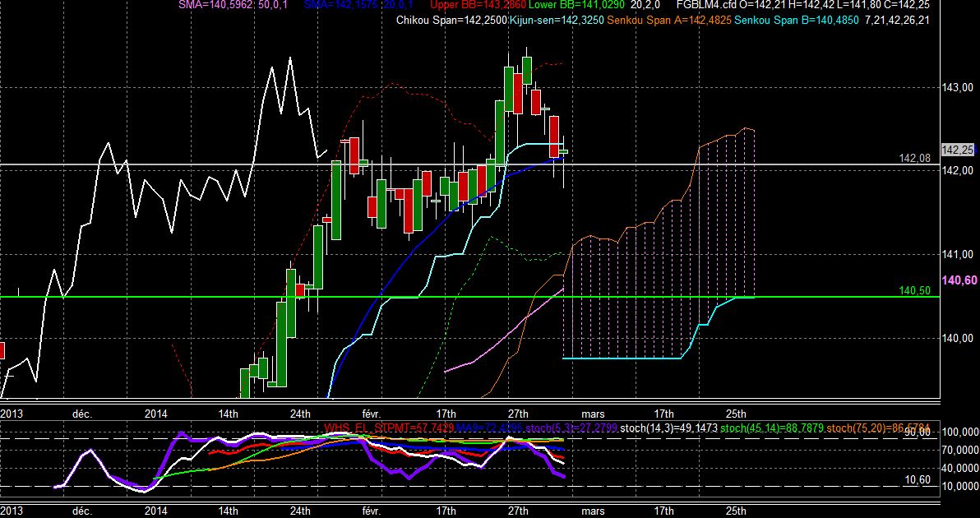This screenshot has height=518, width=980.
Task: Click the 70,0000 stochastic axis label
Action: click(x=959, y=450)
